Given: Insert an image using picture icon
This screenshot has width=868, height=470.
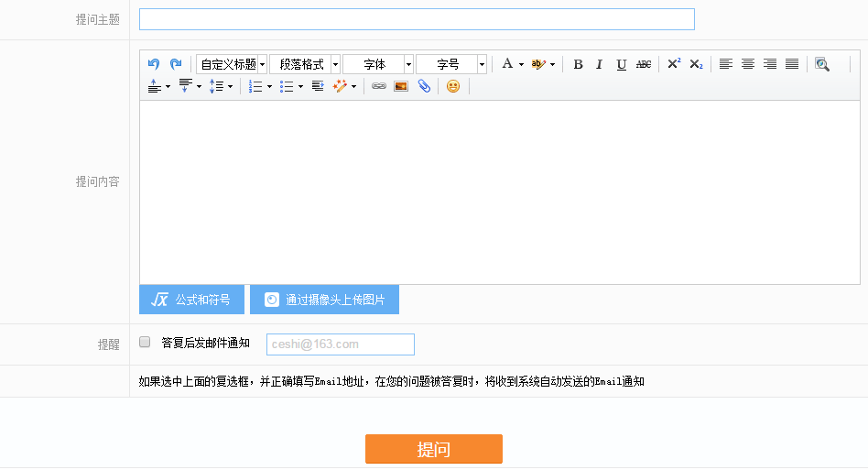Looking at the screenshot, I should (401, 86).
